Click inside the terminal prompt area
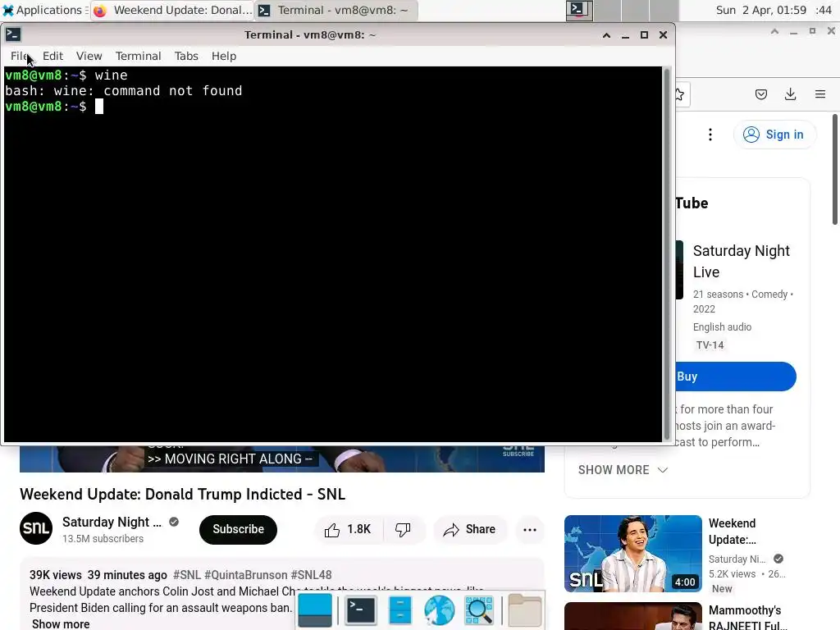This screenshot has width=840, height=630. click(332, 254)
